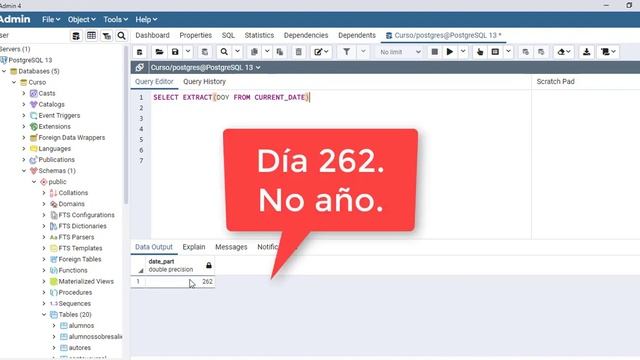This screenshot has height=360, width=640.
Task: Switch to the Statistics tab
Action: pos(259,35)
